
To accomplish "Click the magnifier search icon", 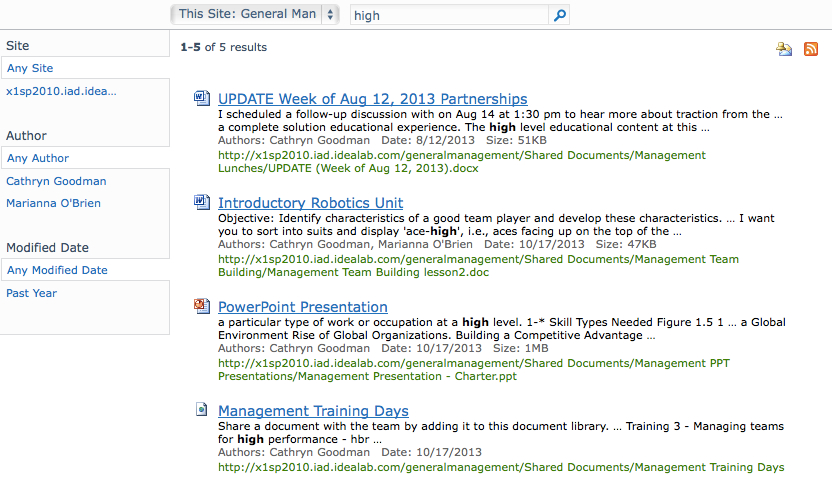I will tap(559, 15).
